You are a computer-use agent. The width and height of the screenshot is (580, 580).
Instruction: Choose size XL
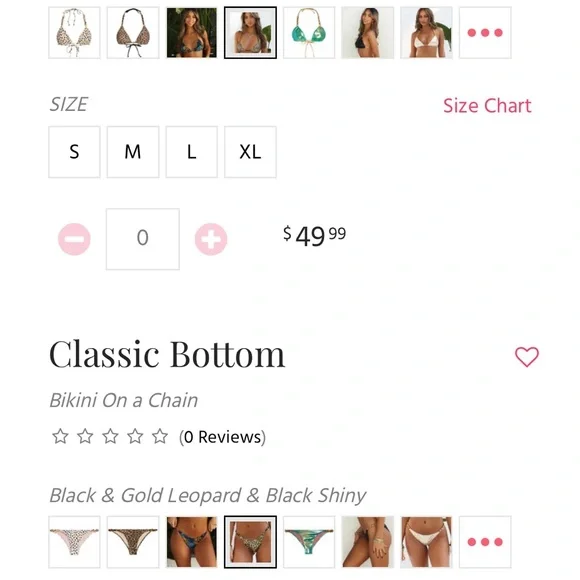tap(250, 152)
